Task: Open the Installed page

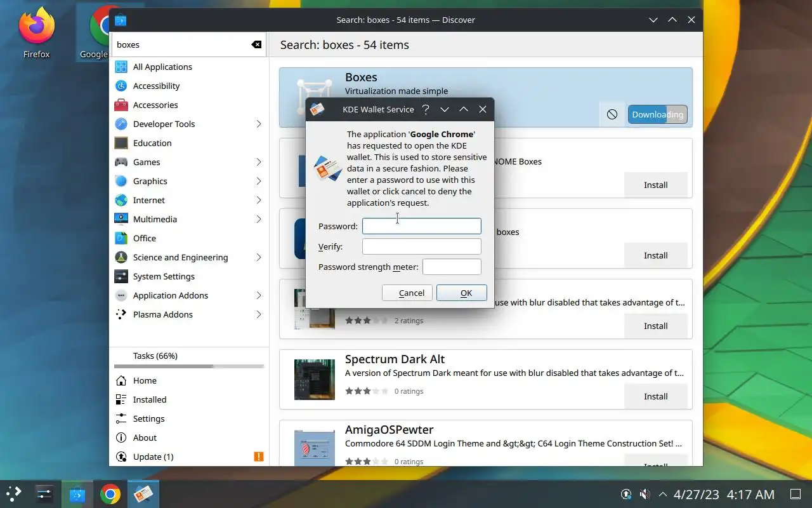Action: click(189, 399)
